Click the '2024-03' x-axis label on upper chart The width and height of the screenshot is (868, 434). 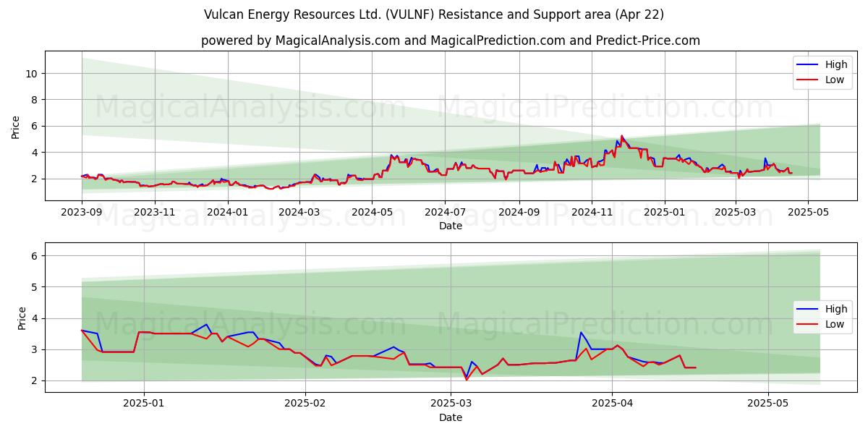[300, 213]
